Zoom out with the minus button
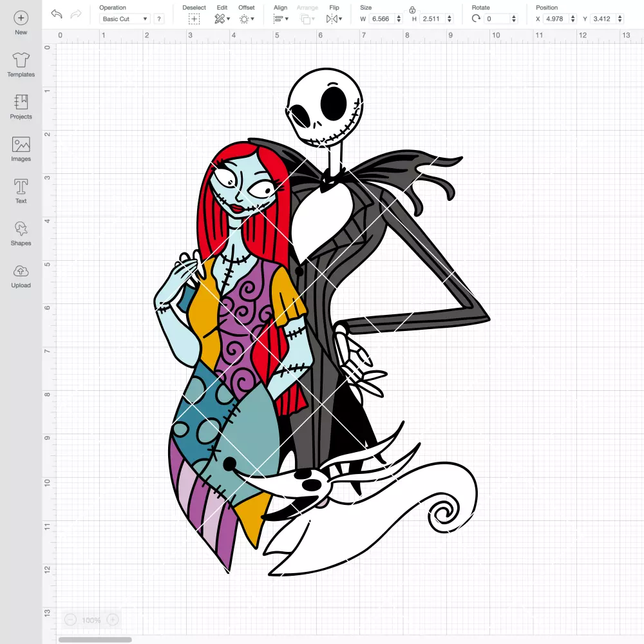This screenshot has width=644, height=644. click(71, 620)
